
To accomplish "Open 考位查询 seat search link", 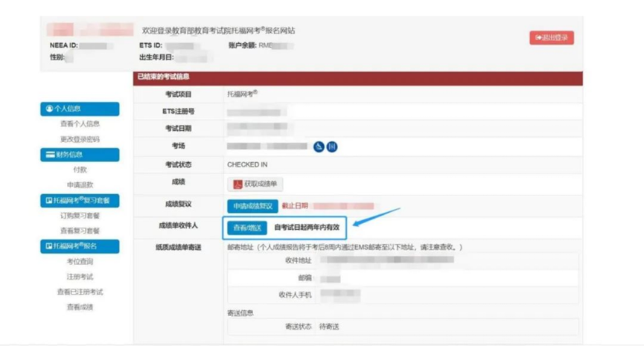I will point(80,262).
